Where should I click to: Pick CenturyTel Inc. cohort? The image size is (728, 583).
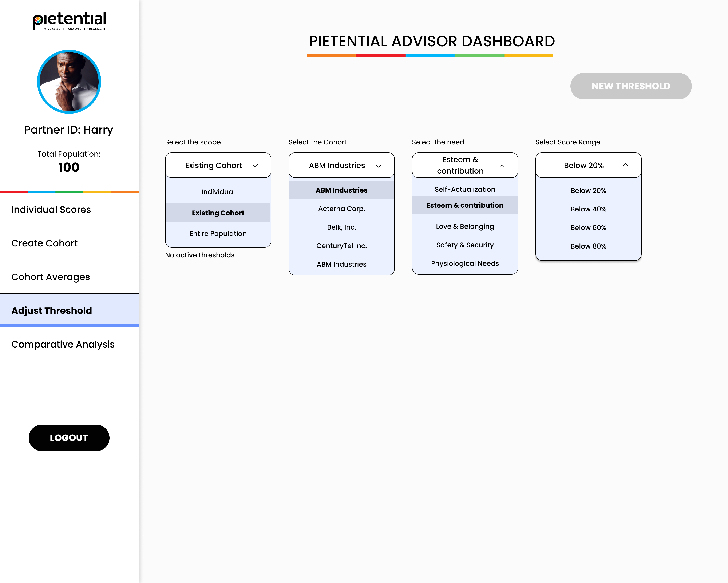pyautogui.click(x=341, y=246)
